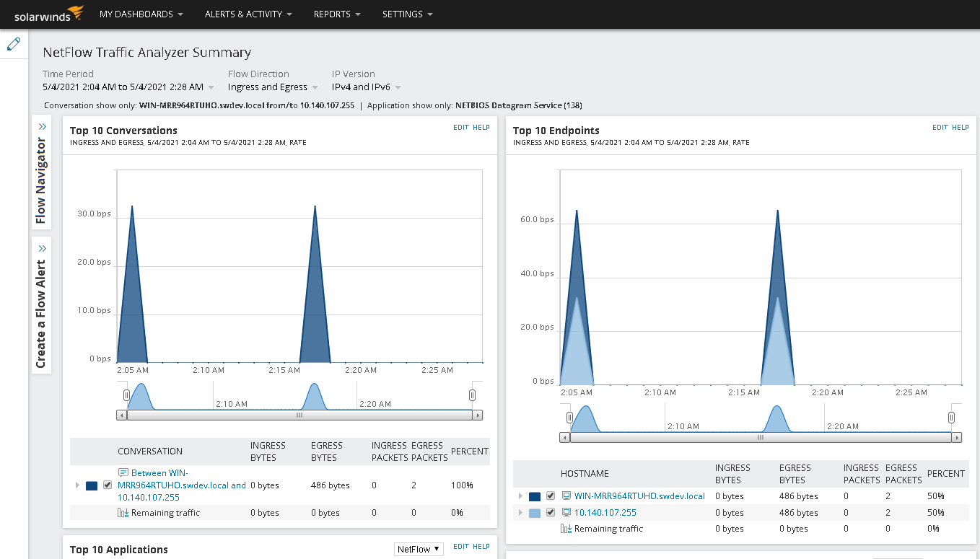Viewport: 980px width, 559px height.
Task: Open the Settings menu
Action: pyautogui.click(x=408, y=14)
